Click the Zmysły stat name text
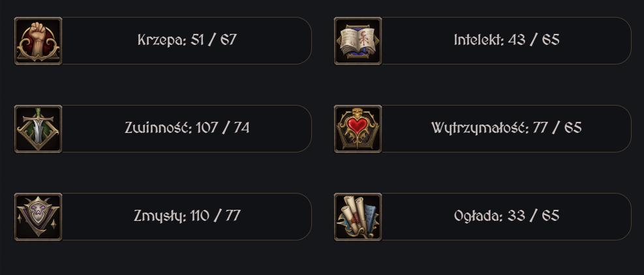The image size is (644, 275). coord(160,216)
